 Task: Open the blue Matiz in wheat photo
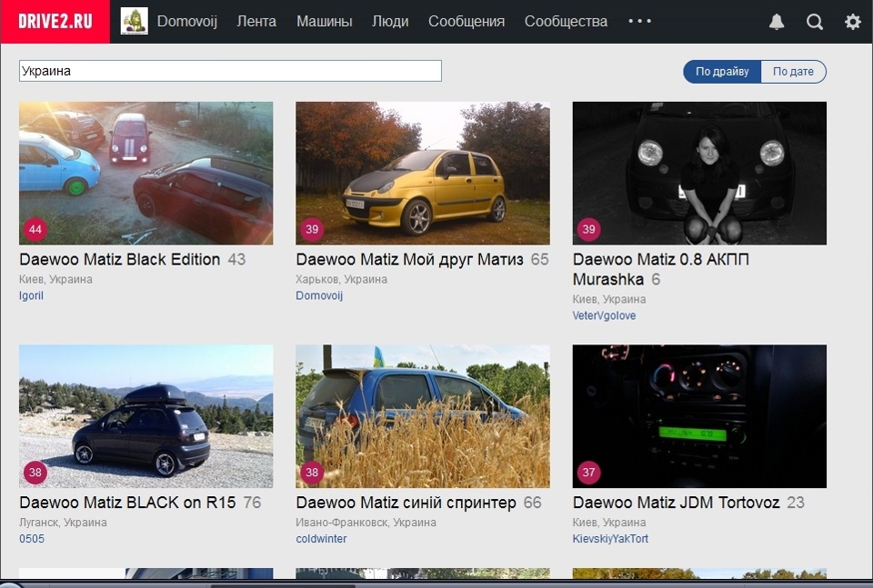point(423,416)
